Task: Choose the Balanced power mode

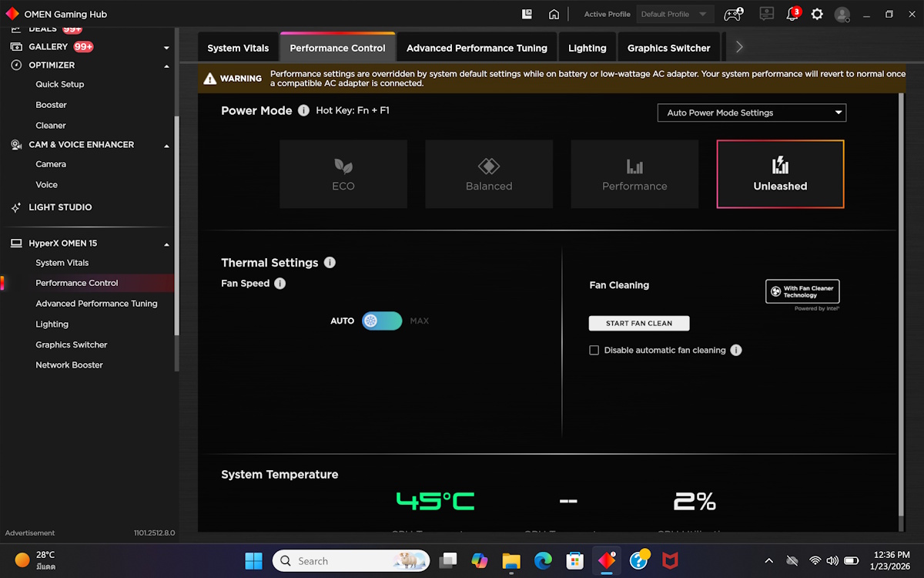Action: 489,174
